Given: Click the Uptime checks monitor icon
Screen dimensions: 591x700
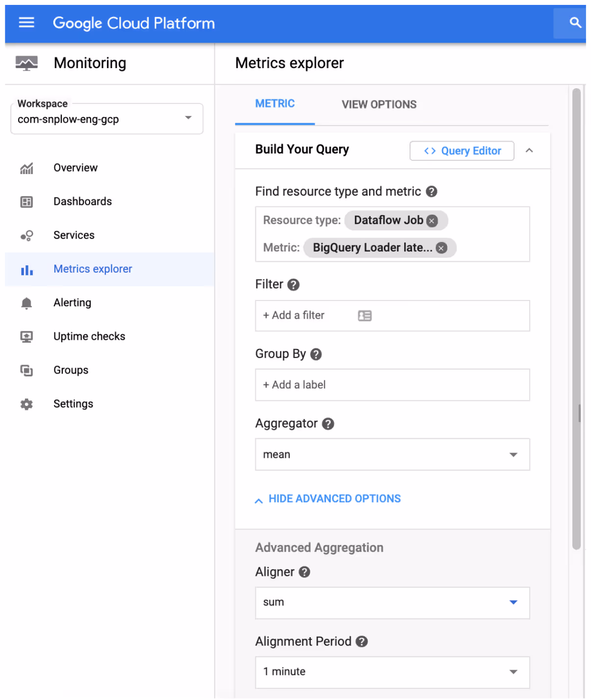Looking at the screenshot, I should (x=26, y=337).
